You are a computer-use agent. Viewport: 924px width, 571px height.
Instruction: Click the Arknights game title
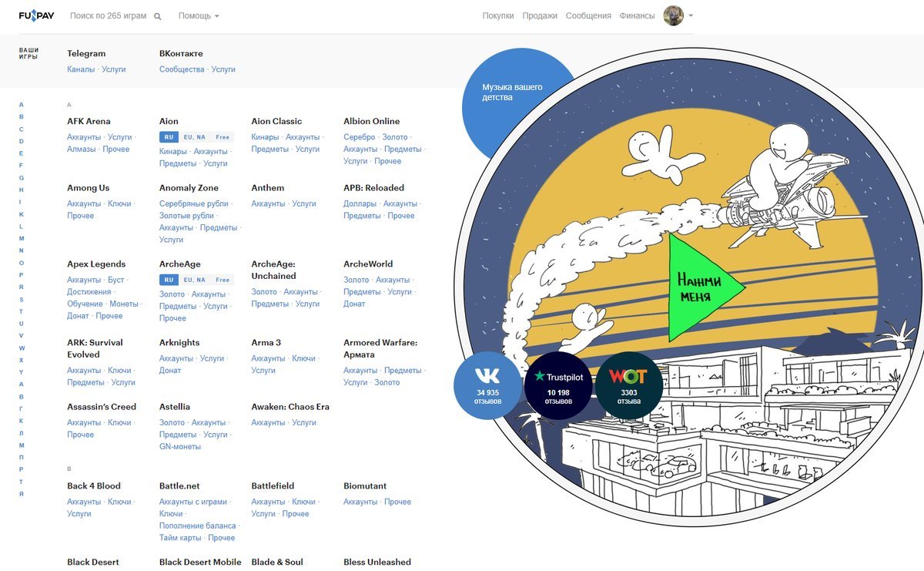pos(179,343)
